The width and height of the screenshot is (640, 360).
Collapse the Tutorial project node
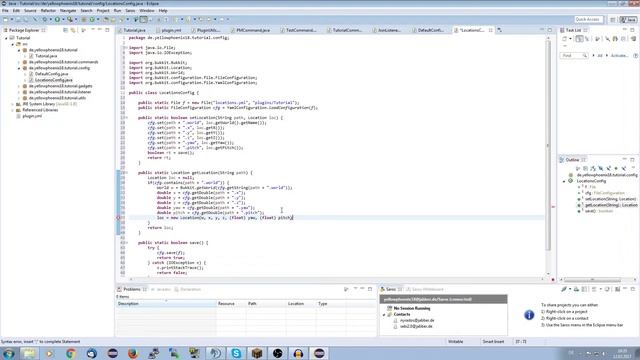[6, 38]
